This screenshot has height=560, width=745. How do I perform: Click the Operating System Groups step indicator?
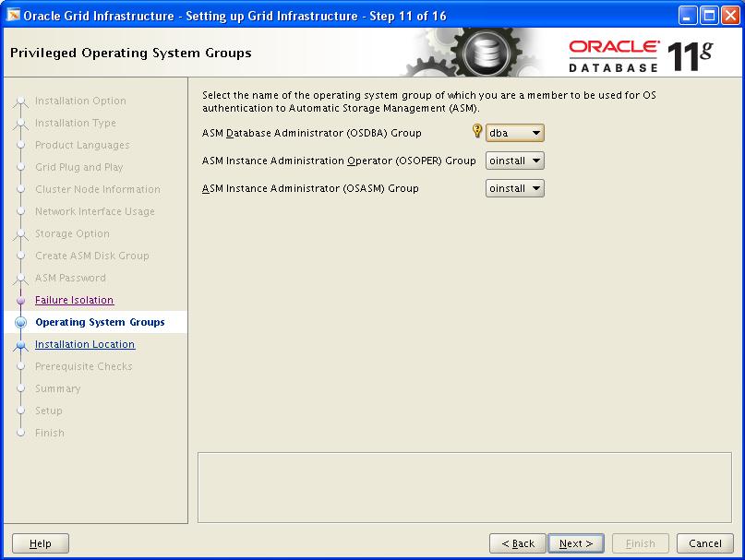point(20,323)
